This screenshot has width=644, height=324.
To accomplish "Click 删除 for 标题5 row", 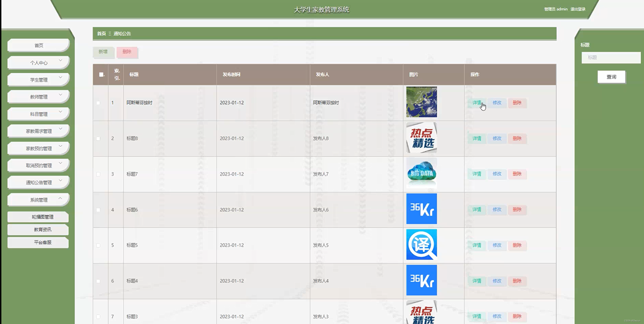I will point(517,245).
